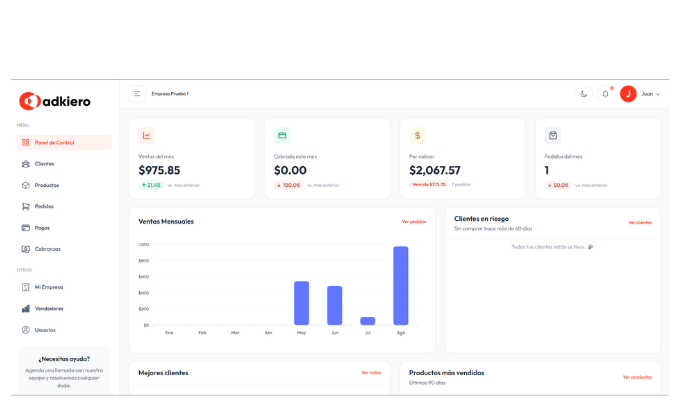Click the Cobranzas icon
680x400 pixels.
26,249
